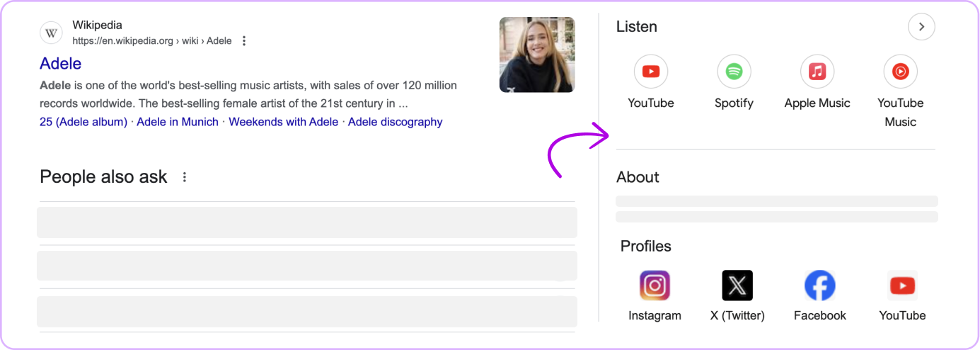The width and height of the screenshot is (980, 350).
Task: Follow the 25 (Adele album) link
Action: [83, 122]
